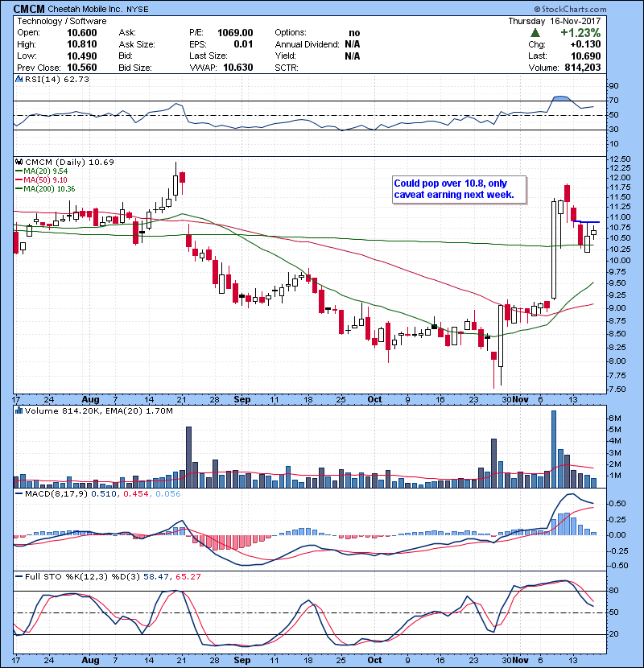Click the stochastic 80 scale label
The width and height of the screenshot is (644, 668).
pos(614,591)
